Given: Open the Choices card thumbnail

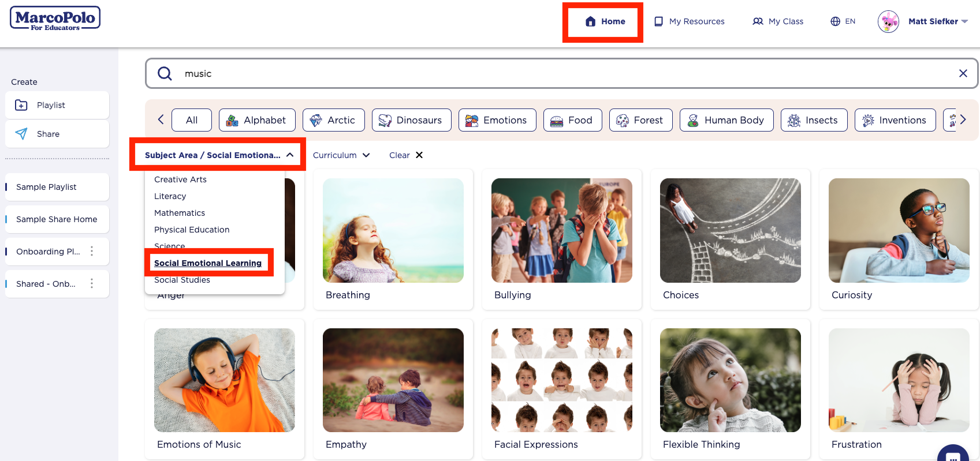Looking at the screenshot, I should [x=731, y=230].
